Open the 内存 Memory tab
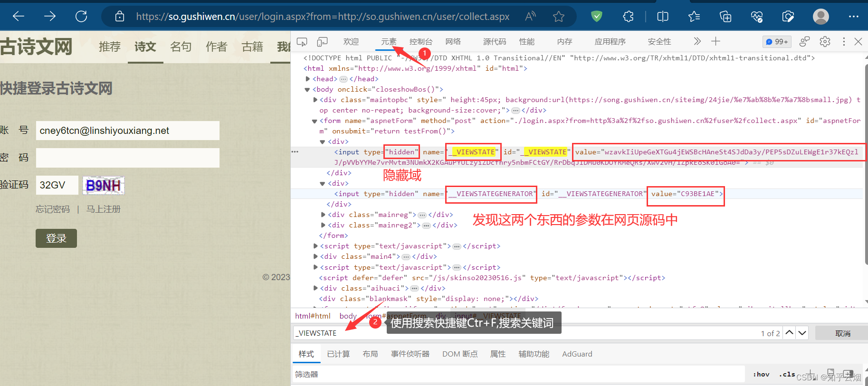The height and width of the screenshot is (386, 868). pos(564,42)
